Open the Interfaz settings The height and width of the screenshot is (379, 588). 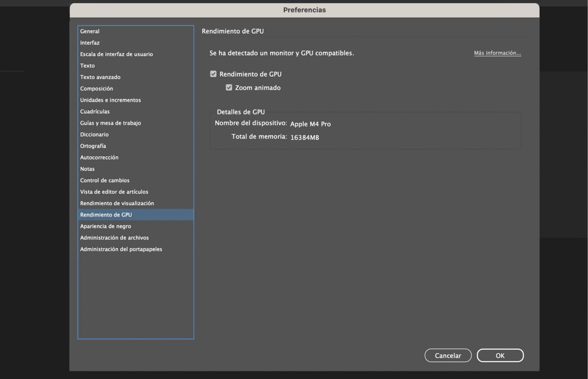(90, 43)
